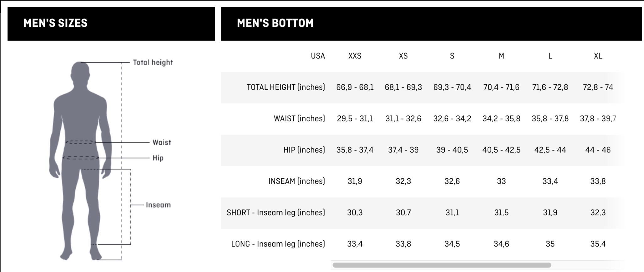This screenshot has width=644, height=272.
Task: Click the body silhouette figure
Action: pos(80,160)
